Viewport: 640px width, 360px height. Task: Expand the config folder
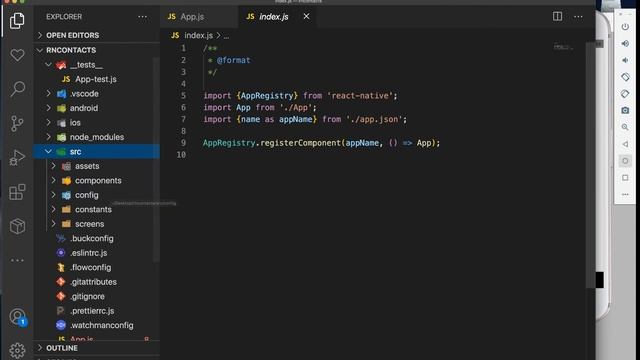point(96,195)
